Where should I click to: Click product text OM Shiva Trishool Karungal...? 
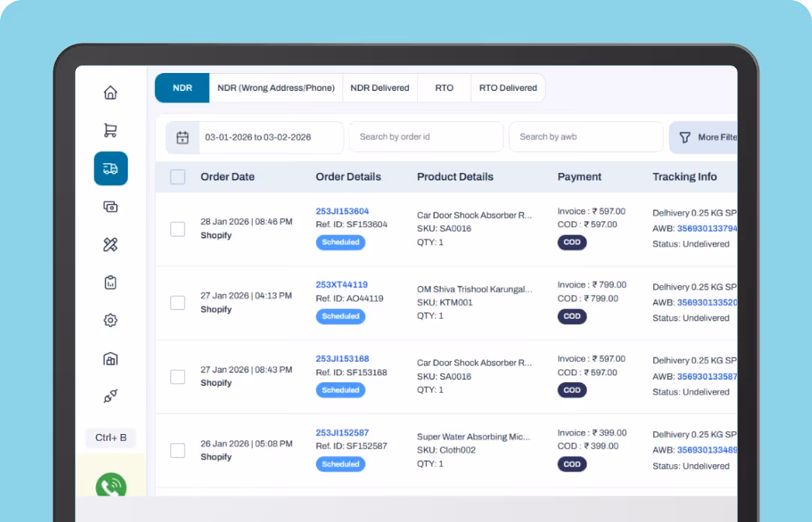(x=474, y=290)
